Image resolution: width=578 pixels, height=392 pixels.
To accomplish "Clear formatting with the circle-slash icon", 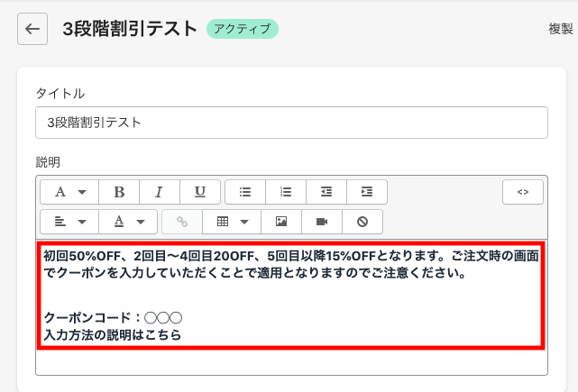I will point(362,222).
